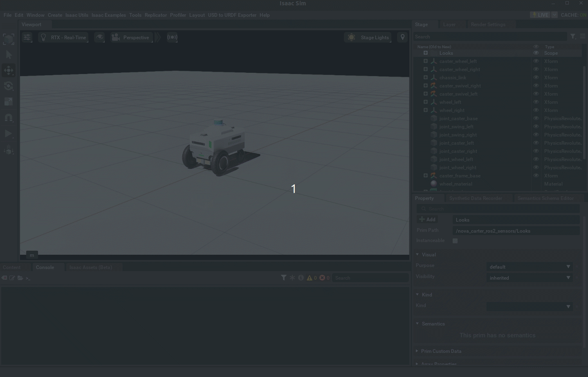Screen dimensions: 588x377
Task: Click the Stage Lights button
Action: 368,37
